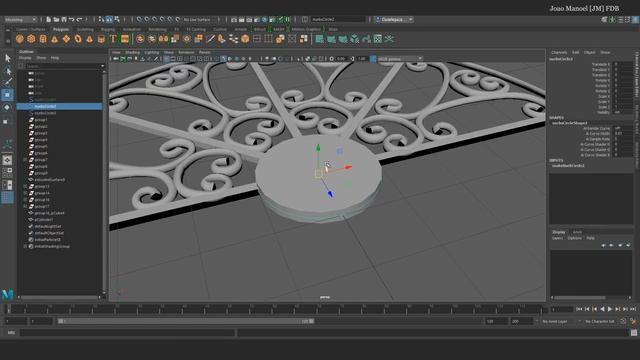Click the SVG shelf icon
This screenshot has height=360, width=640.
[125, 39]
